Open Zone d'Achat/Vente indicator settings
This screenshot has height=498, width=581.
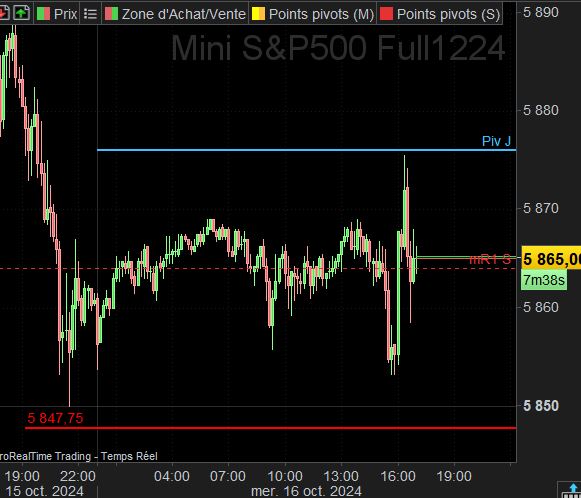(184, 14)
